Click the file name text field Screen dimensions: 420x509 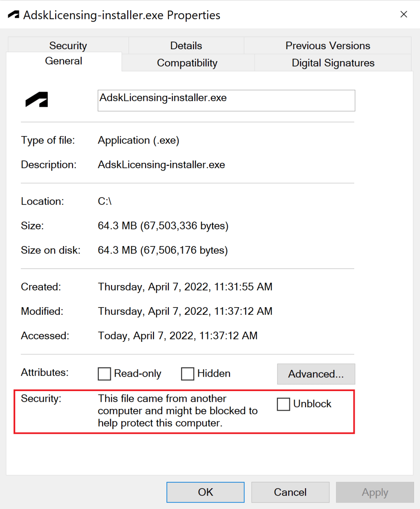pyautogui.click(x=226, y=101)
